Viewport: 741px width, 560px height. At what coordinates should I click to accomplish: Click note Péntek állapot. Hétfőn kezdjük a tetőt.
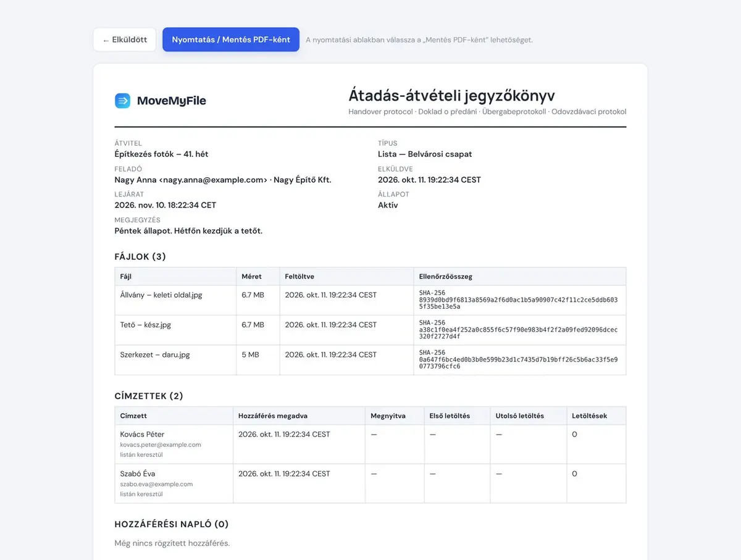click(188, 231)
